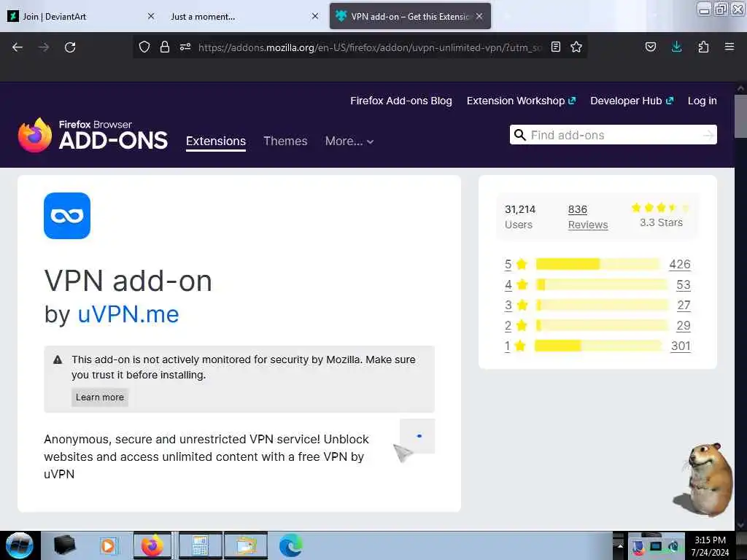Open site permissions icon in address bar

tap(185, 47)
